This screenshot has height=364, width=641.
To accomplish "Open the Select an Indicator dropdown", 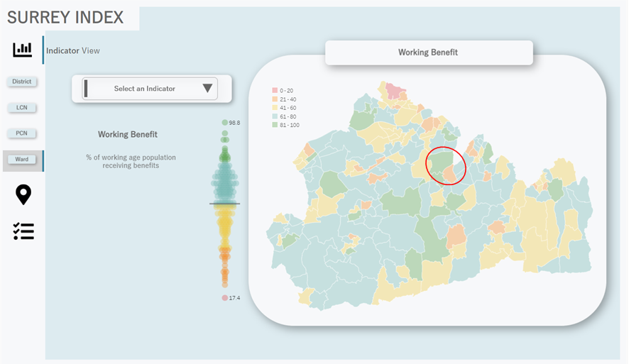I will (150, 88).
